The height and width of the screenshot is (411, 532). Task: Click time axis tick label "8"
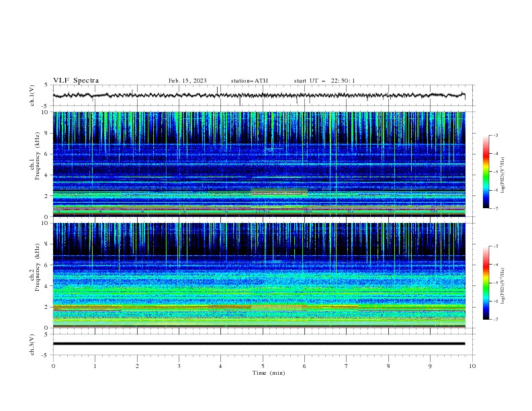388,366
